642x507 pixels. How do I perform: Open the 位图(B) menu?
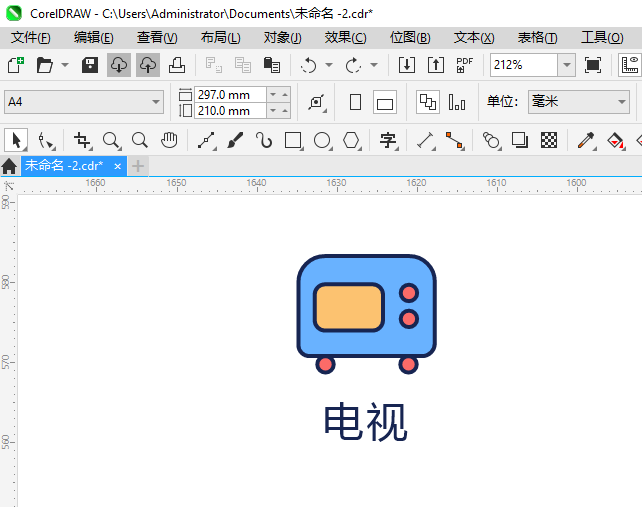tap(410, 38)
